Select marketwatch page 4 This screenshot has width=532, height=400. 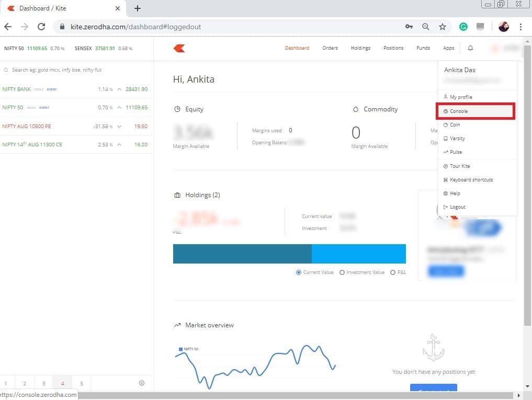point(62,383)
